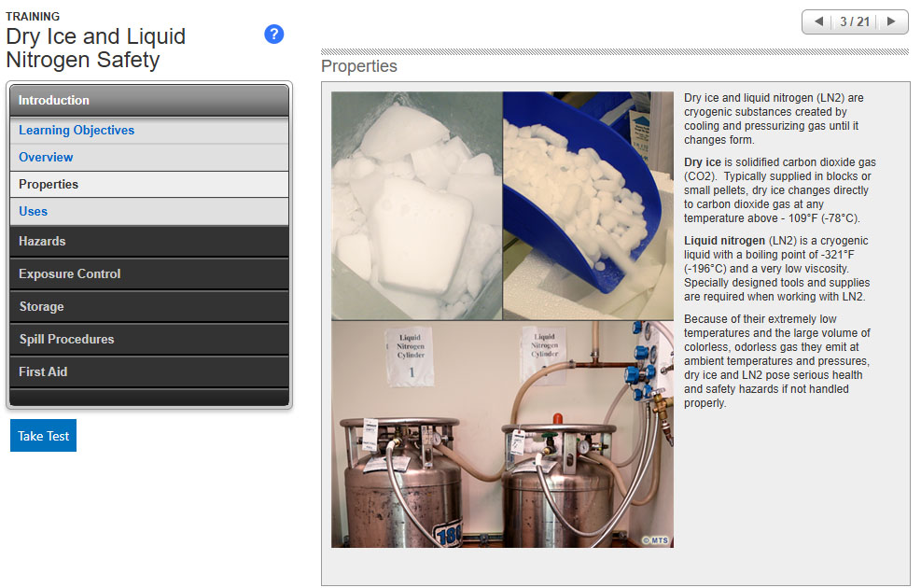
Task: Open the Uses page
Action: 33,212
